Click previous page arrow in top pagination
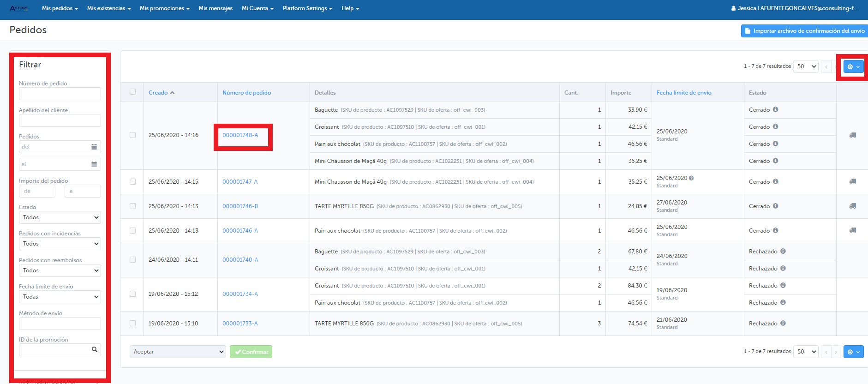This screenshot has height=384, width=868. (x=826, y=66)
